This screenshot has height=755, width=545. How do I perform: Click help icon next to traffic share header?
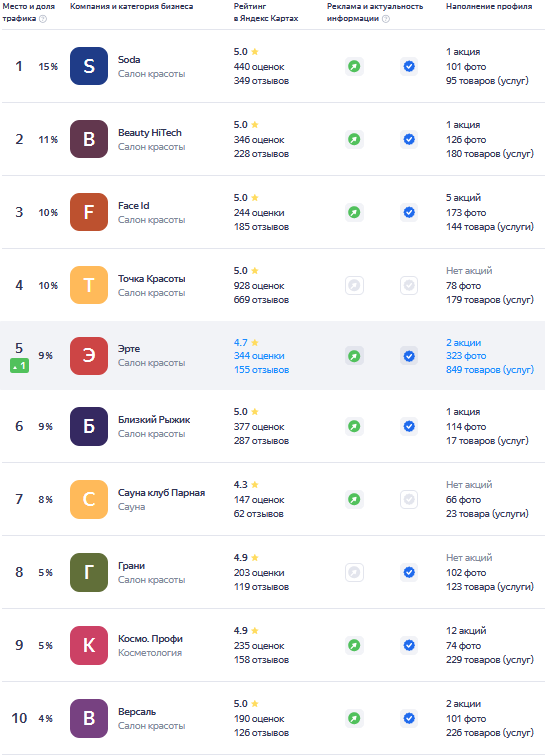[x=43, y=19]
